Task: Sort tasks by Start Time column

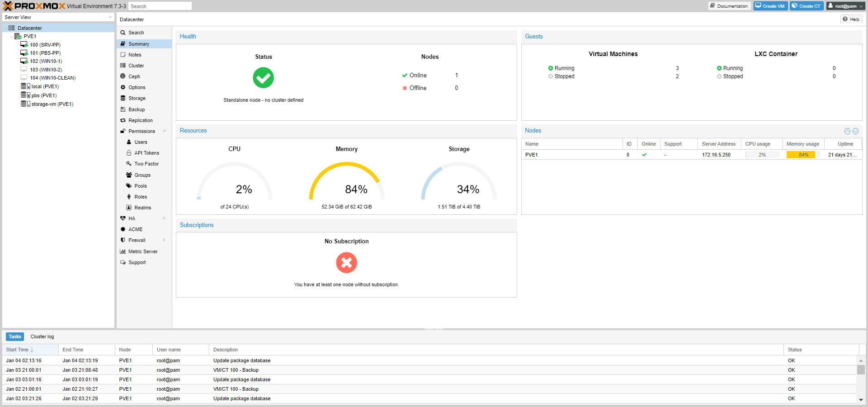Action: 30,350
